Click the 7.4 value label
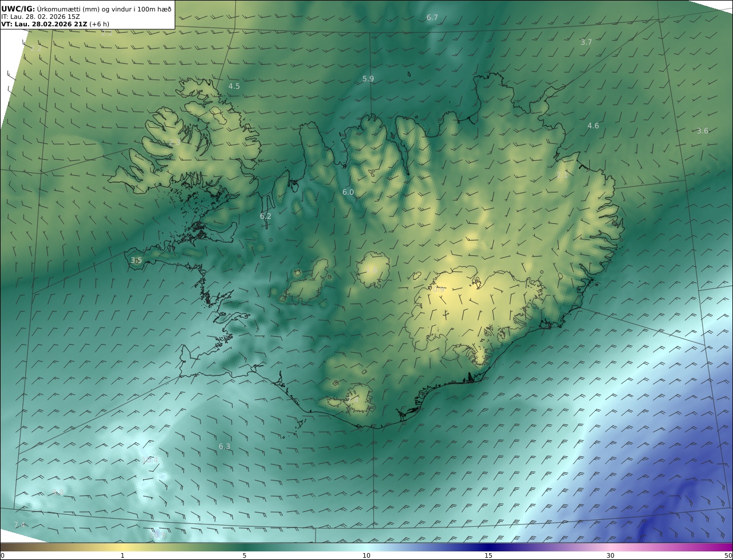This screenshot has width=733, height=560. click(x=19, y=526)
